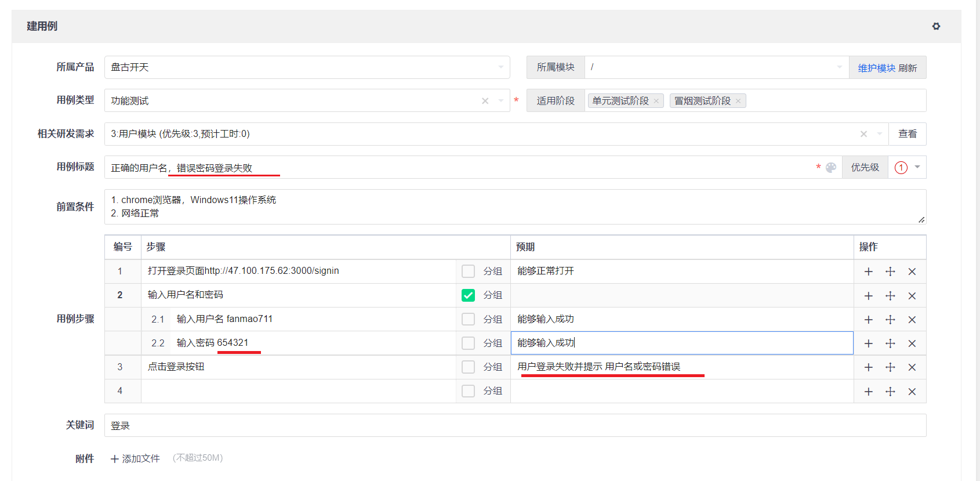980x481 pixels.
Task: Uncheck 分组 for step 2
Action: (468, 295)
